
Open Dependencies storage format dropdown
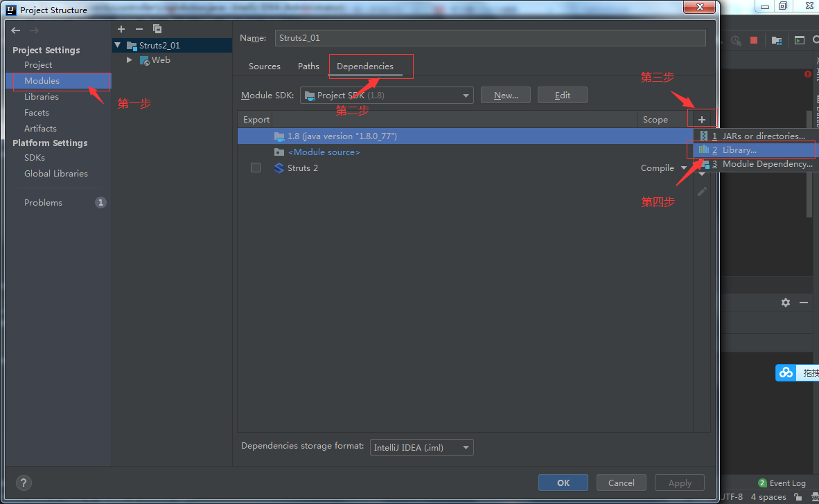coord(421,448)
